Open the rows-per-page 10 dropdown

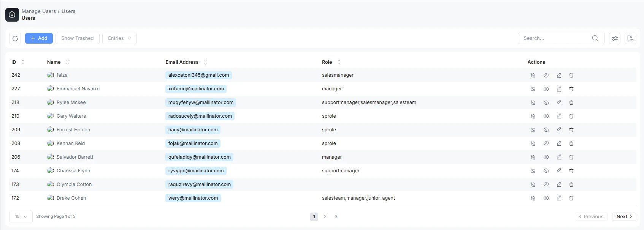point(21,217)
